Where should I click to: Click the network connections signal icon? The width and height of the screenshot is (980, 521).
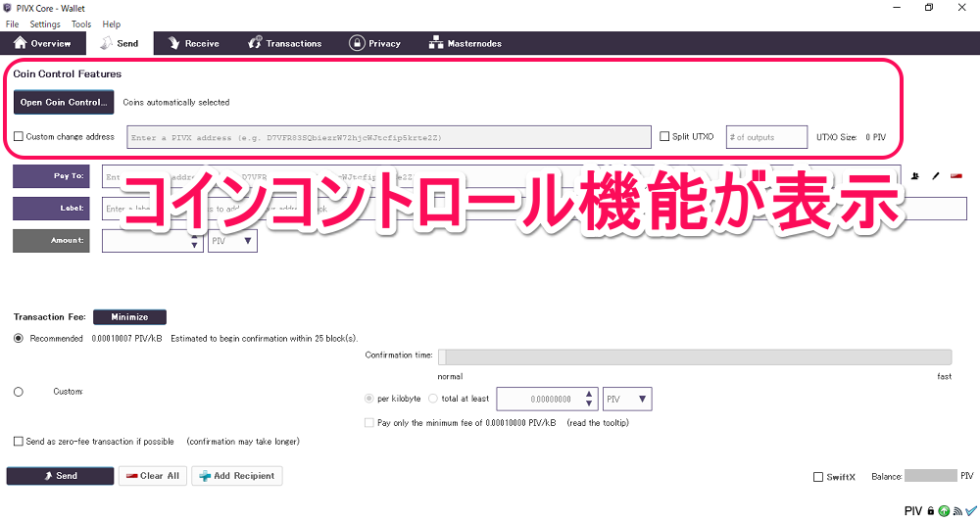(955, 511)
